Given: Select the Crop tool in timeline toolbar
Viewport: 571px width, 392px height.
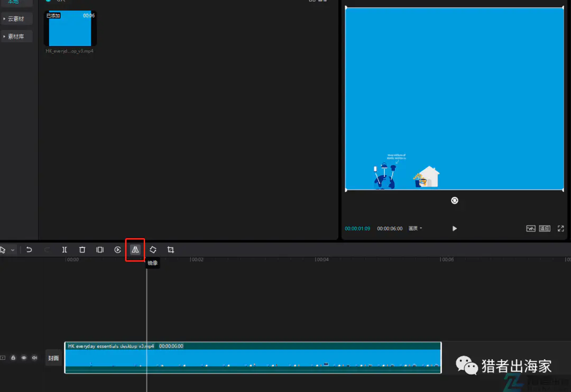Looking at the screenshot, I should [x=171, y=249].
